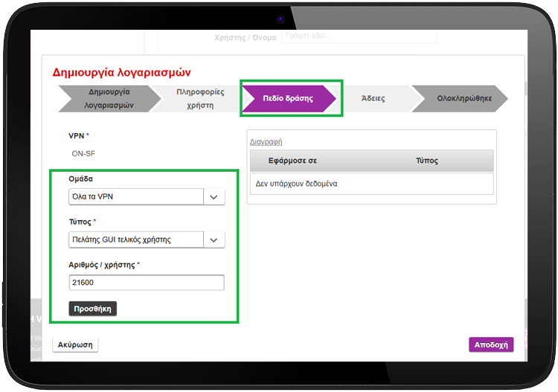Select the 'Όλα τα VPN' combo box

click(x=147, y=197)
